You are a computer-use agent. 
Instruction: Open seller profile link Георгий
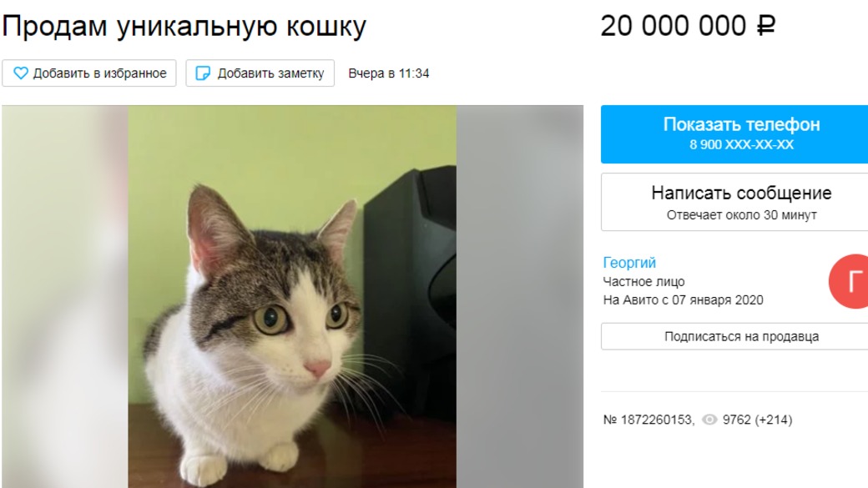(x=629, y=263)
